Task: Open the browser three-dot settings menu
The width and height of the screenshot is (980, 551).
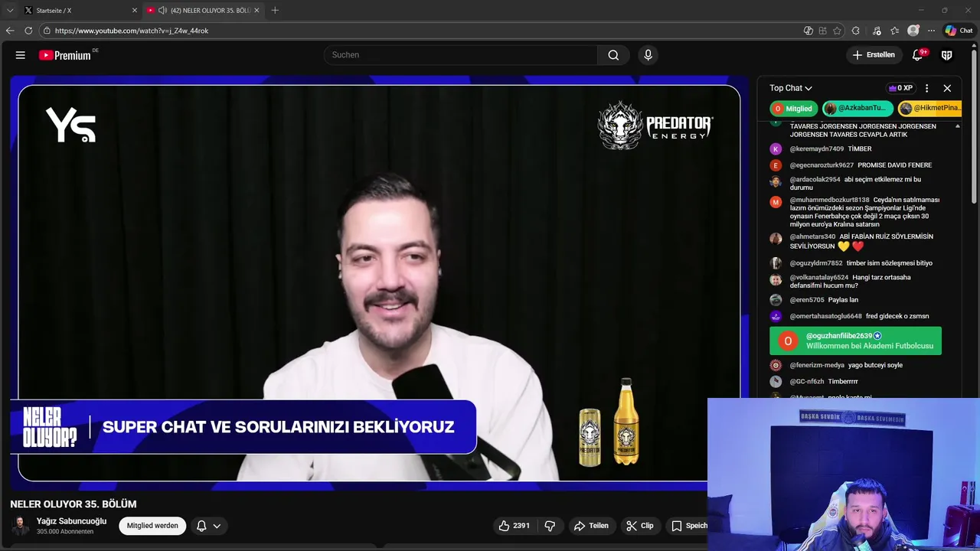Action: [931, 31]
